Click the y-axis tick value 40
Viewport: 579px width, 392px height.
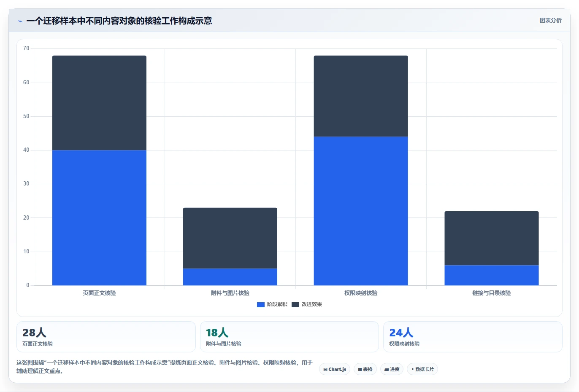[26, 150]
